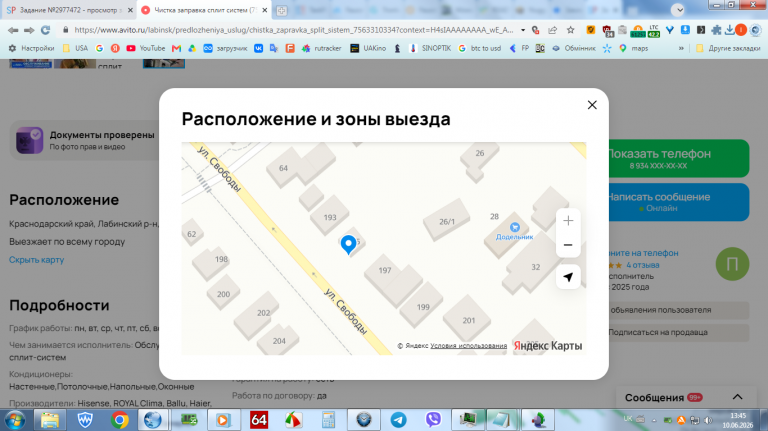Open Chrome from taskbar
Viewport: 768px width, 431px height.
tap(120, 420)
